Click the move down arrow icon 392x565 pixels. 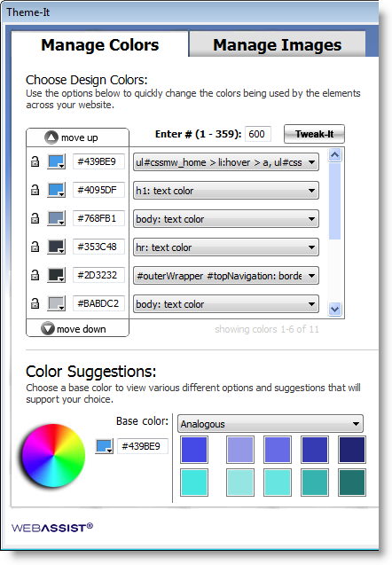click(x=48, y=328)
